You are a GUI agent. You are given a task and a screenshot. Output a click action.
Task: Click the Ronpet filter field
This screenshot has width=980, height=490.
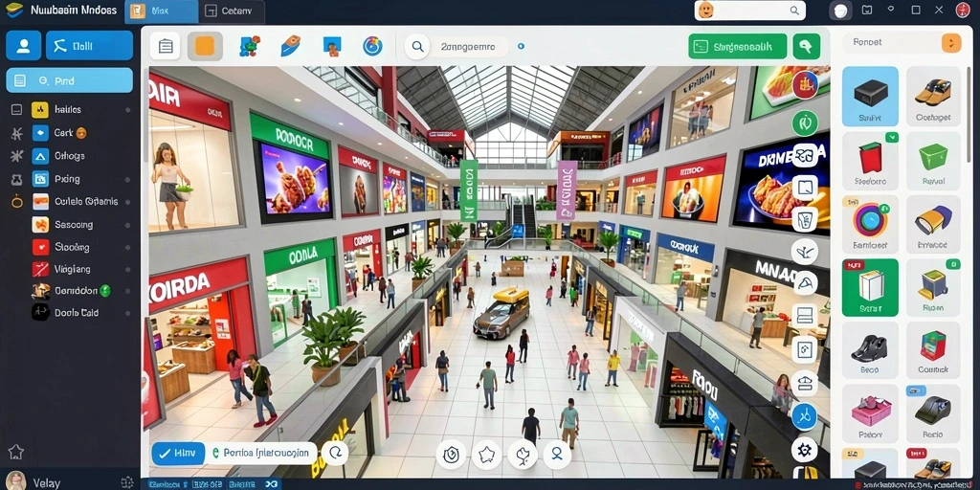pyautogui.click(x=891, y=42)
